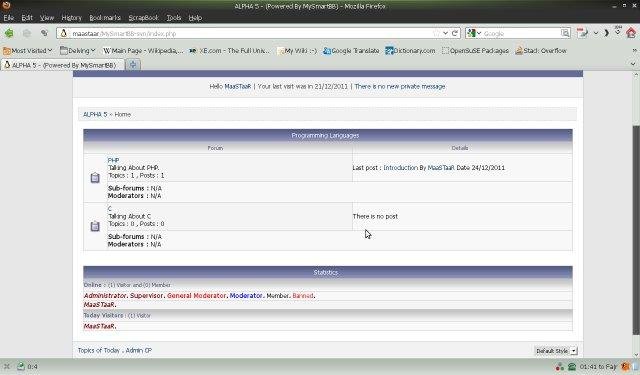640x375 pixels.
Task: Open the downloads arrow icon in toolbar
Action: (x=618, y=31)
